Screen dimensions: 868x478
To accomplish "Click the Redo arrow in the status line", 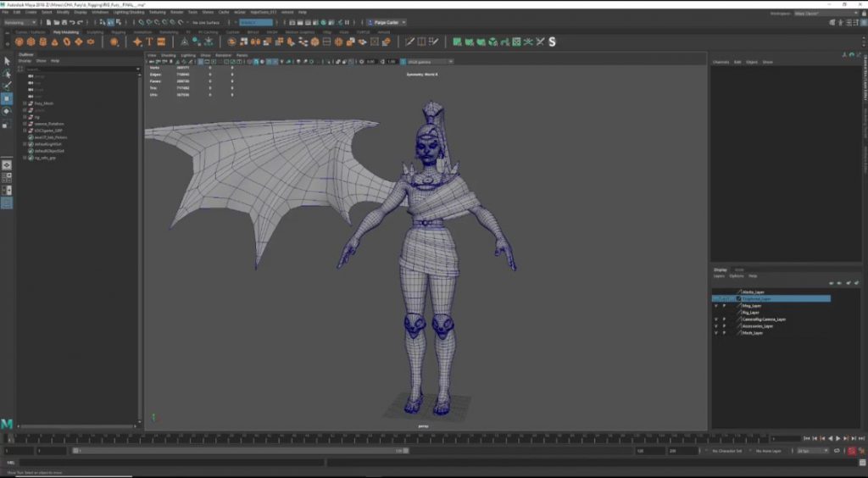I will coord(81,23).
